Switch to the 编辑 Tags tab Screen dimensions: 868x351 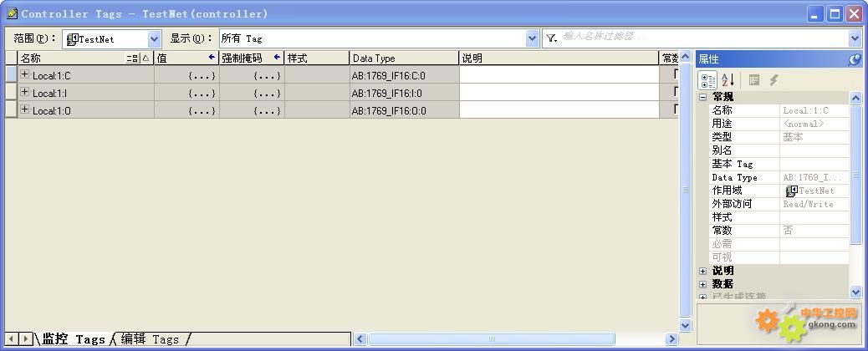[x=150, y=338]
